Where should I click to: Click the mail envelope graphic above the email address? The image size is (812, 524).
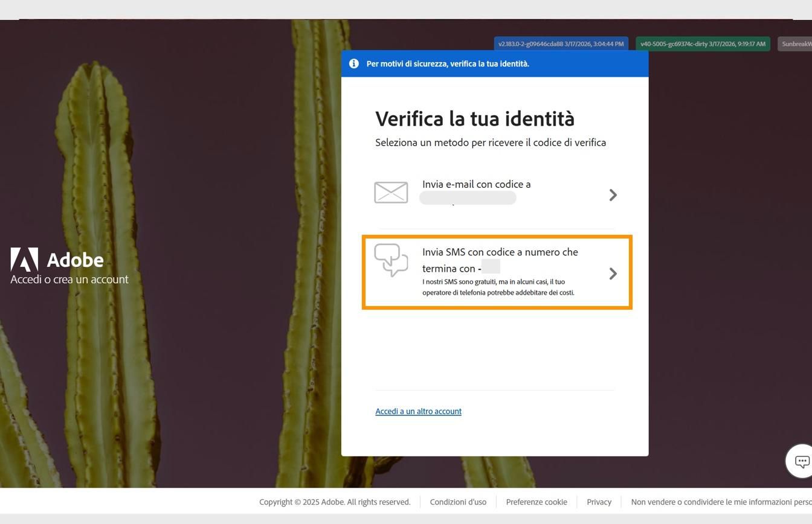coord(391,192)
